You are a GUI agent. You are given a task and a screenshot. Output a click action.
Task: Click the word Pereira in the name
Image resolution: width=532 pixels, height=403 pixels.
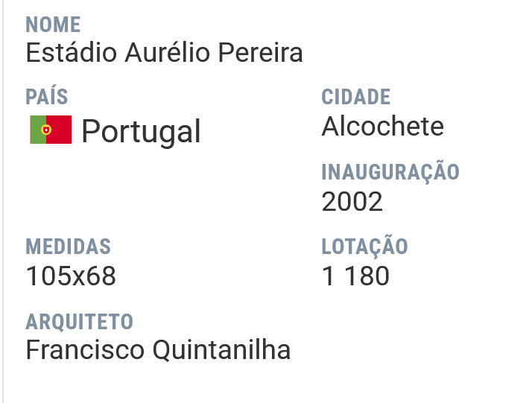[260, 53]
